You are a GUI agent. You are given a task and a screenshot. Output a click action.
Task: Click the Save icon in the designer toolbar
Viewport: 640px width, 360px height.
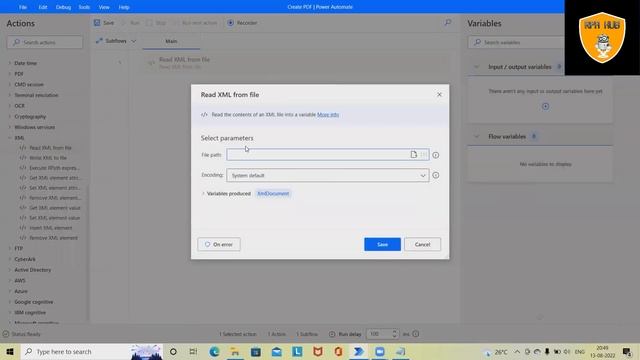(97, 23)
